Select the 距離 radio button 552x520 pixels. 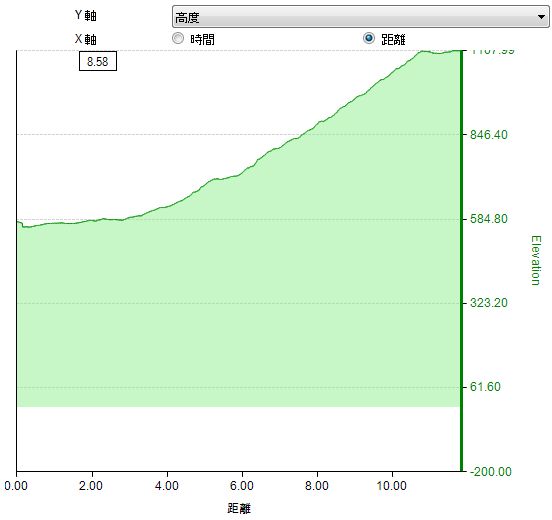tap(369, 38)
